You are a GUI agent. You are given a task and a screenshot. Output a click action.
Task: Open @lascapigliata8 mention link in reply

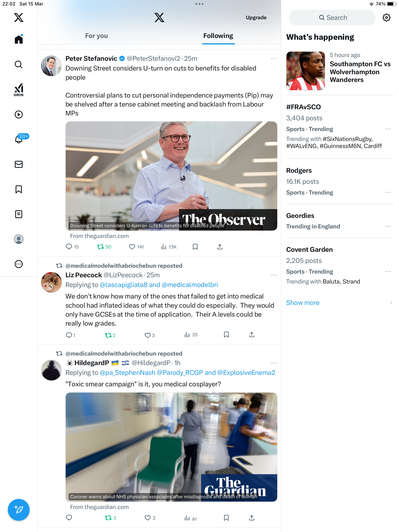(124, 285)
